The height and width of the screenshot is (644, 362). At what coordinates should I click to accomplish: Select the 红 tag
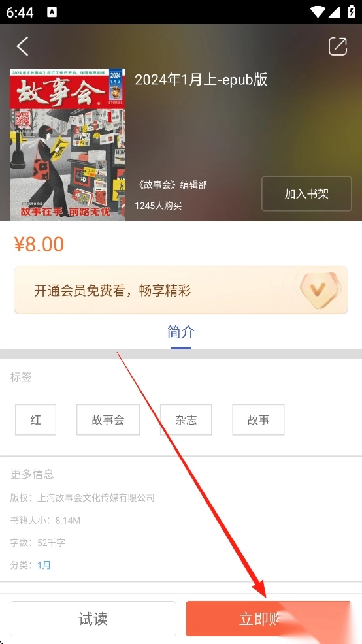[36, 420]
